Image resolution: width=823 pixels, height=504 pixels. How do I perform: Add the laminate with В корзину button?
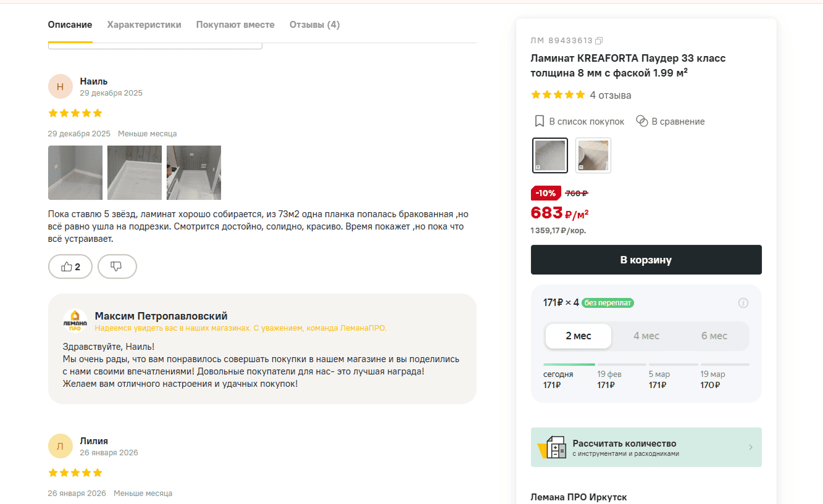(x=646, y=260)
